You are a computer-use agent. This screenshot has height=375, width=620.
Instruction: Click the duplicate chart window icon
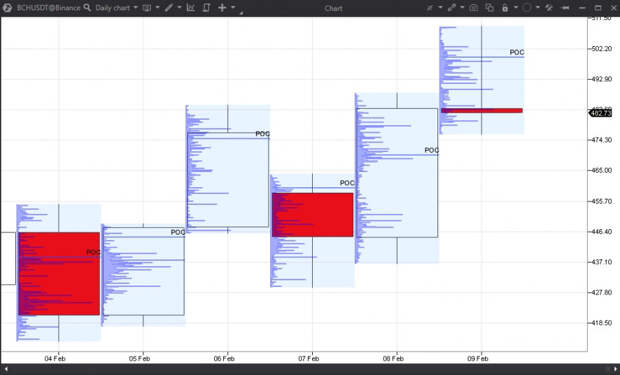coord(490,8)
